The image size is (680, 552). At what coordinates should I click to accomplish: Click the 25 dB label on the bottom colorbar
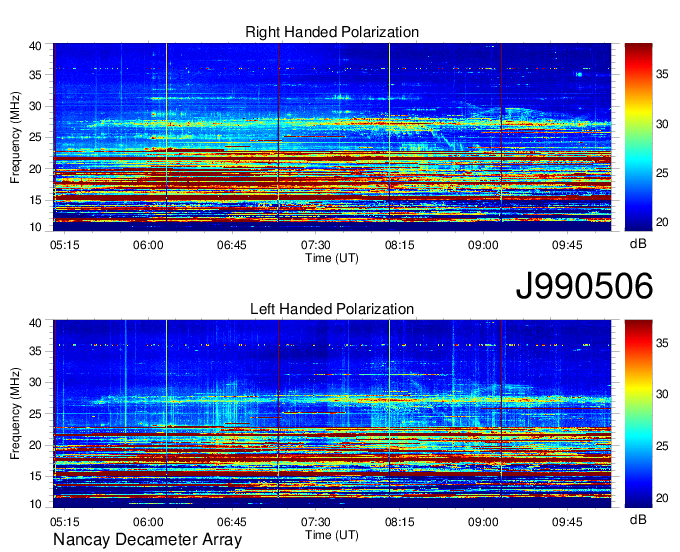(x=662, y=446)
